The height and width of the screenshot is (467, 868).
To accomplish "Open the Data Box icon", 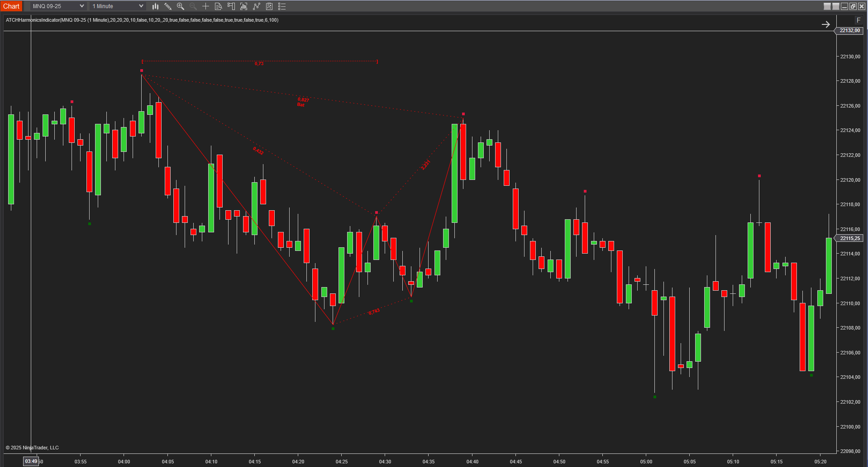I will [218, 6].
